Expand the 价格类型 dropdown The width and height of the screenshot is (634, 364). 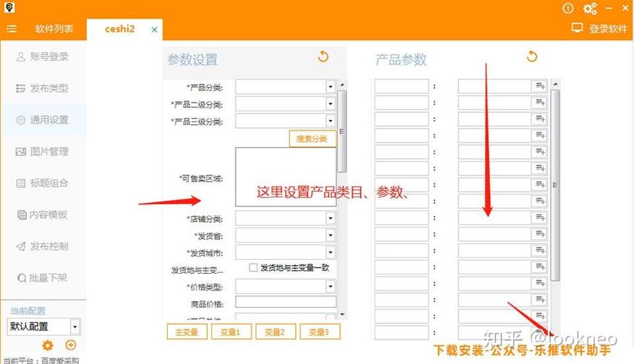point(330,286)
